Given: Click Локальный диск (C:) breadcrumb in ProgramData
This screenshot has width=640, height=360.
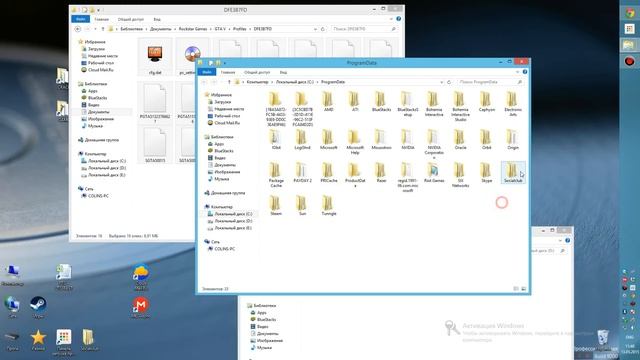Looking at the screenshot, I should [295, 82].
